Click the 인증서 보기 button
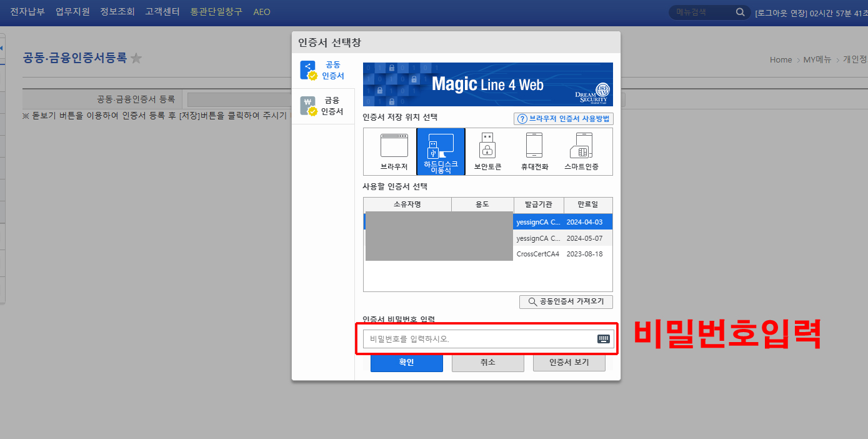The image size is (868, 439). (x=569, y=362)
